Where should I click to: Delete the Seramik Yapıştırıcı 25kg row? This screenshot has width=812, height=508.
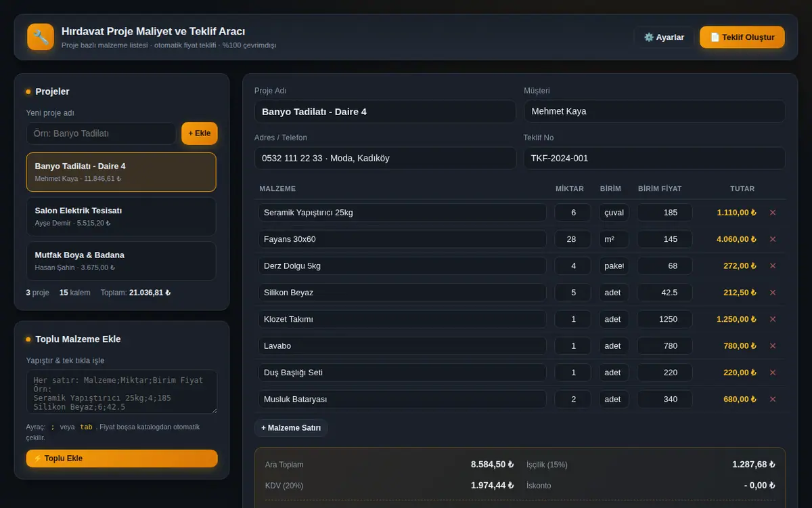point(773,213)
